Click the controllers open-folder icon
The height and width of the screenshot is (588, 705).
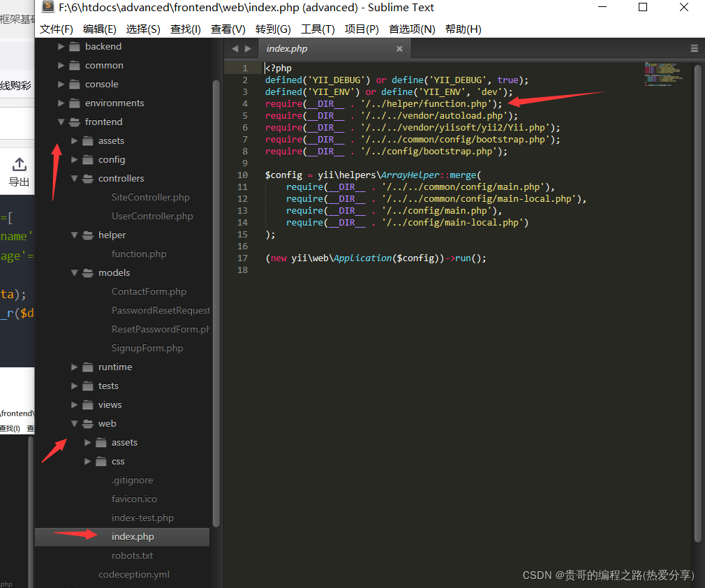coord(88,179)
